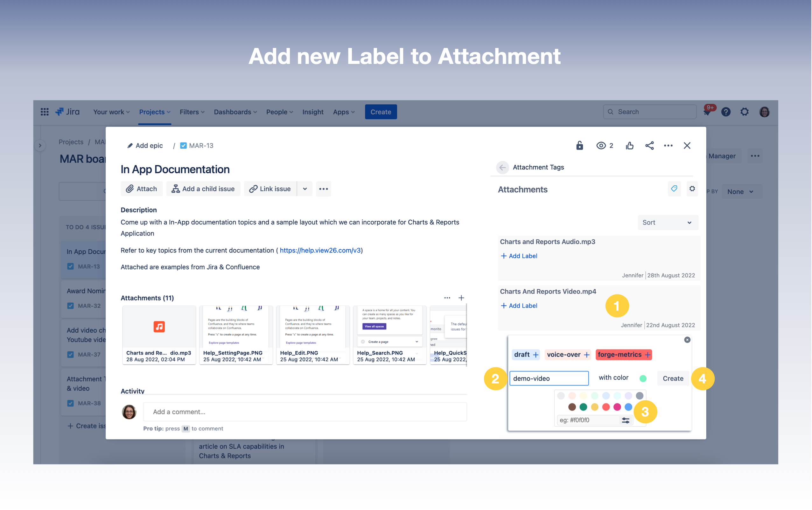Pick the dark green color swatch

583,407
